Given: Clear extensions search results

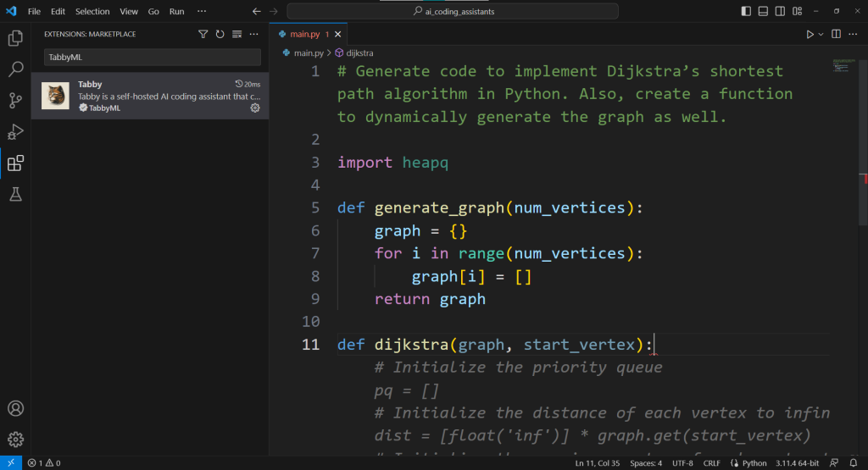Looking at the screenshot, I should coord(236,35).
